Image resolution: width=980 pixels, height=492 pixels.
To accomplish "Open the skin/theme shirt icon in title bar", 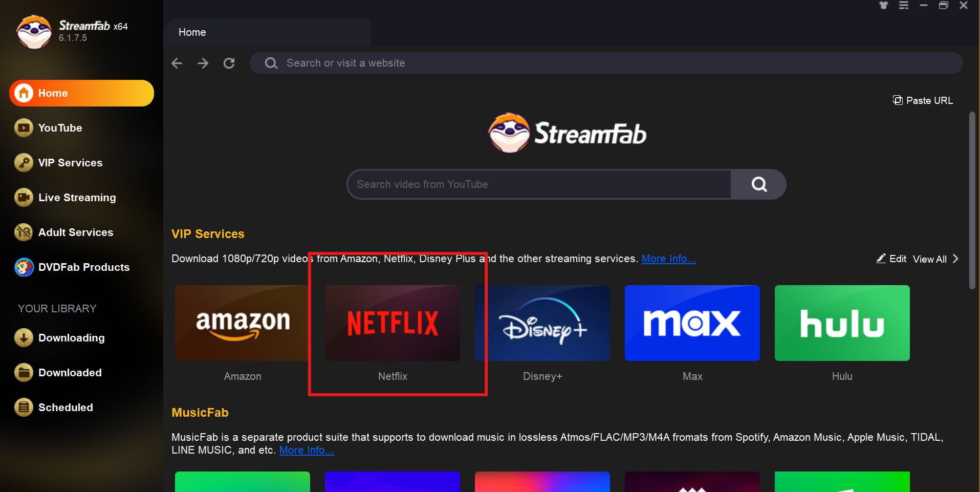I will (884, 5).
